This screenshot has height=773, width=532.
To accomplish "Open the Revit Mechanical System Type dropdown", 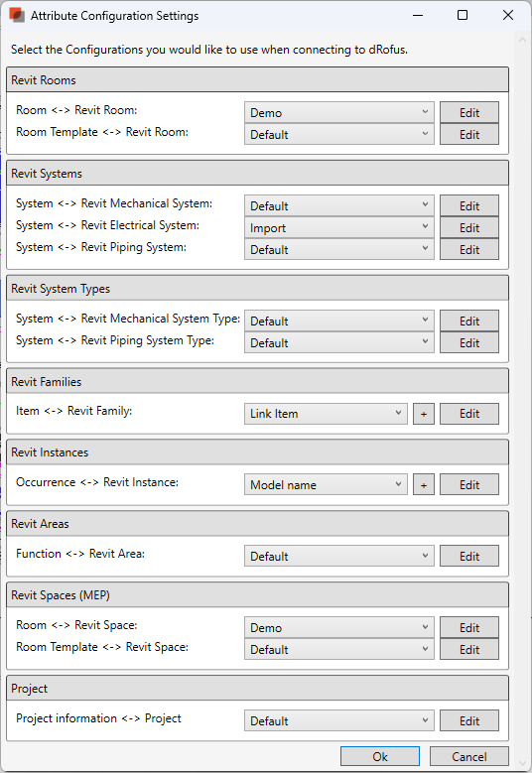I will (x=339, y=321).
